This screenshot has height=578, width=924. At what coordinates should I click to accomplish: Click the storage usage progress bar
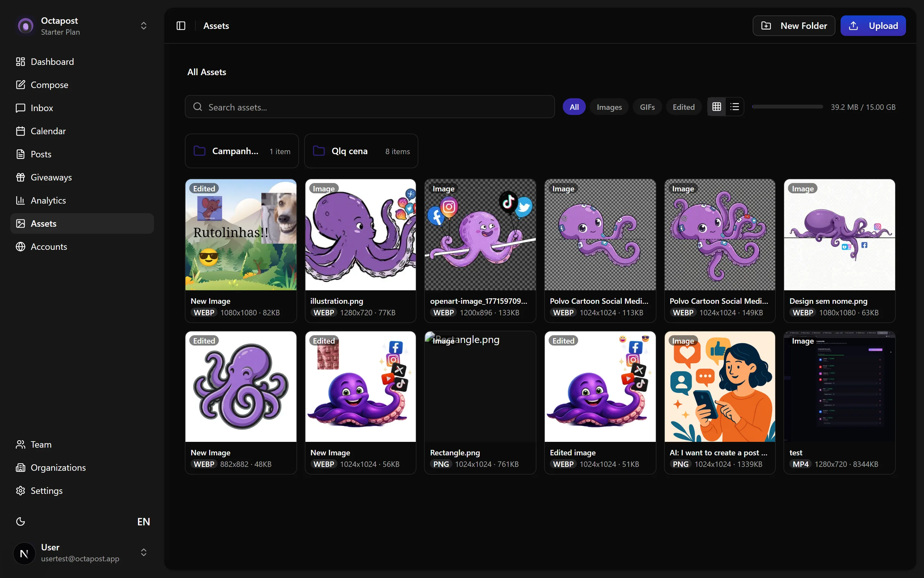tap(787, 107)
